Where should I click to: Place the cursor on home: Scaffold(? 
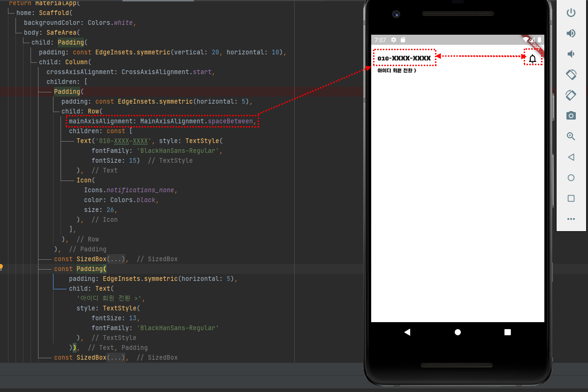pos(45,13)
